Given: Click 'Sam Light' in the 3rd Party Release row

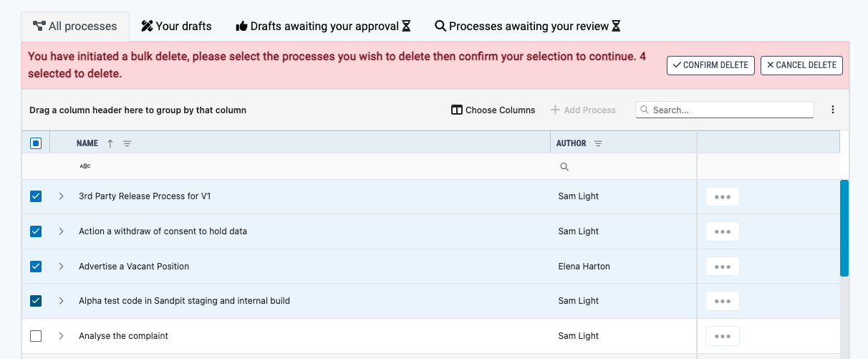Looking at the screenshot, I should point(579,196).
